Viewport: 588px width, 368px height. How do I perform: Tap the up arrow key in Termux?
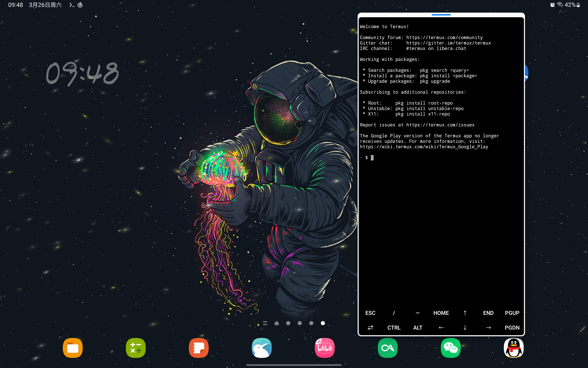(465, 313)
